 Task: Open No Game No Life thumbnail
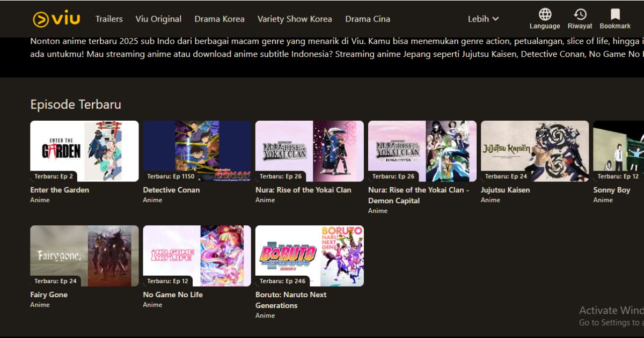click(196, 255)
